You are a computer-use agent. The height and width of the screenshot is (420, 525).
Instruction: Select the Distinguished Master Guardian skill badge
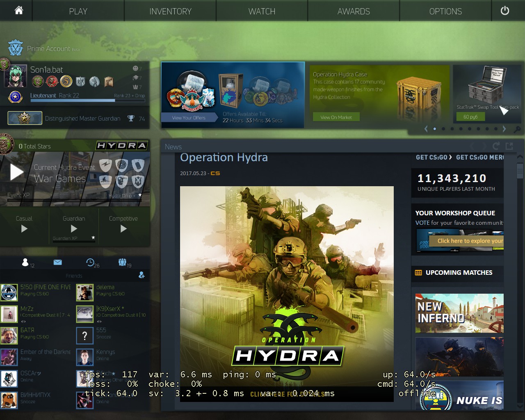pyautogui.click(x=25, y=118)
